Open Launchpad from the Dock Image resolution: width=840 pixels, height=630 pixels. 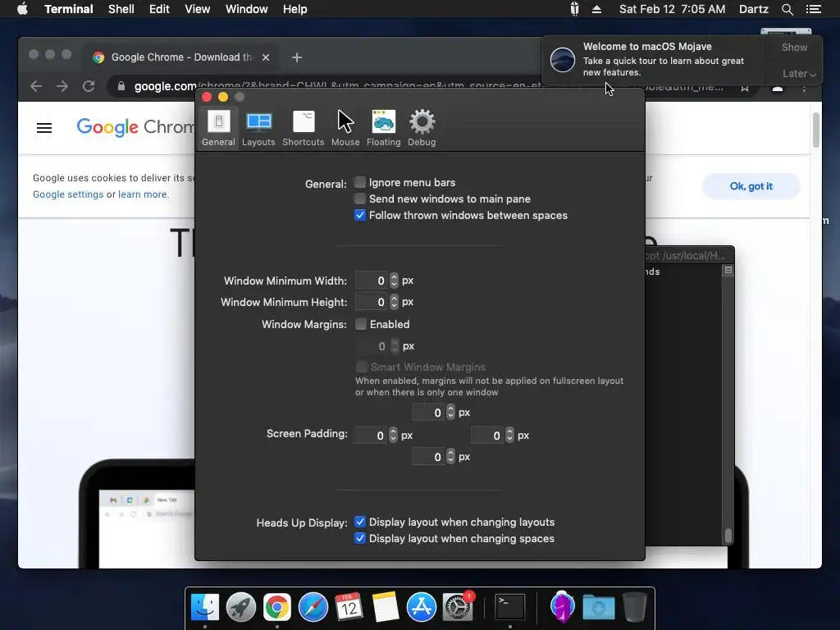point(241,607)
